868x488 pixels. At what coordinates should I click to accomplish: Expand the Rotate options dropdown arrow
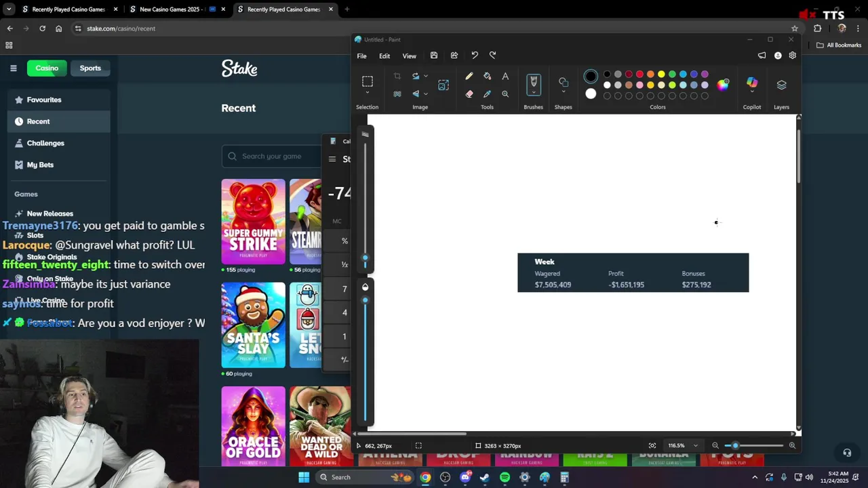[426, 76]
